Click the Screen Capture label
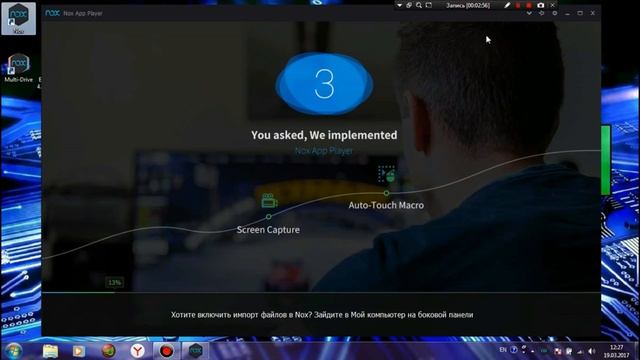640x360 pixels. pos(268,230)
